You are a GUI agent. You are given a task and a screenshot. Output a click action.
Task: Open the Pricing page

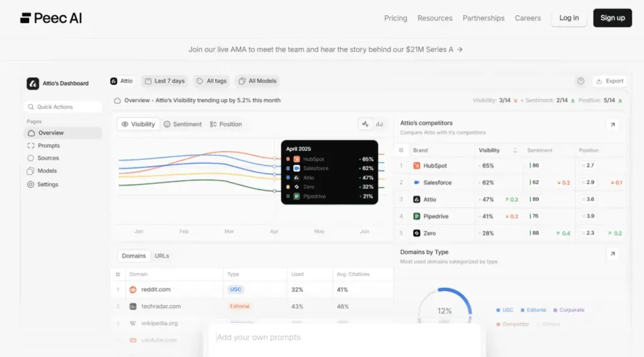click(x=396, y=18)
